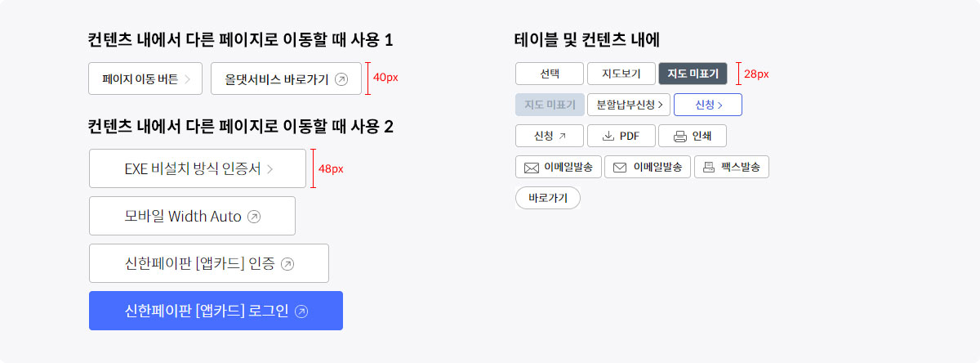Image resolution: width=980 pixels, height=363 pixels.
Task: Toggle the dark 지도 미표기 button
Action: pos(693,74)
